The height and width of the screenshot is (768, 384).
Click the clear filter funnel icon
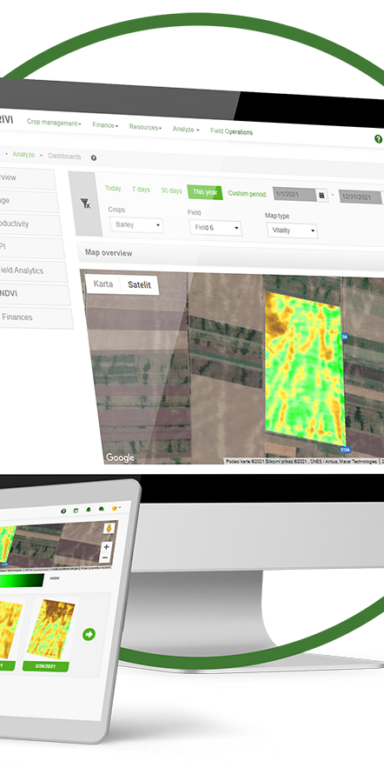click(85, 204)
